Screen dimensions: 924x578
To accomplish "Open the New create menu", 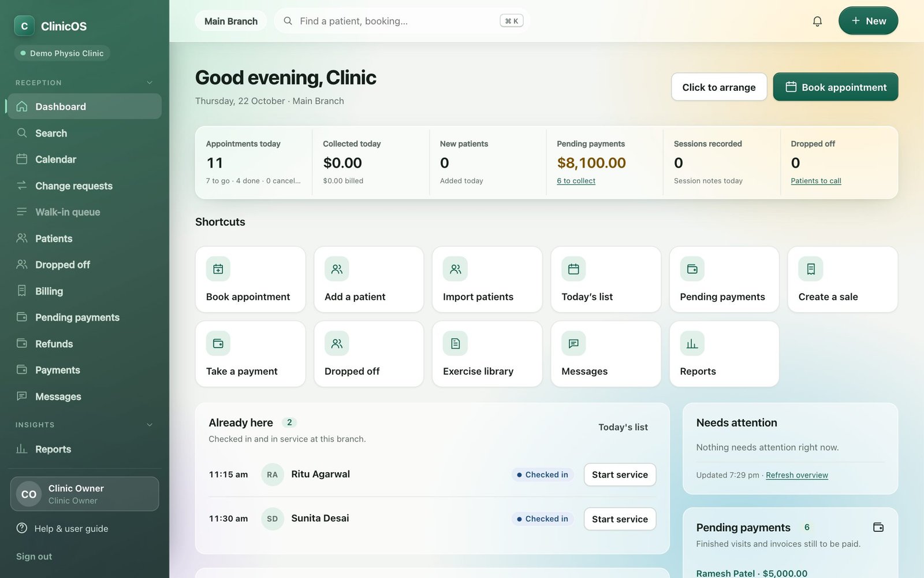I will coord(868,21).
